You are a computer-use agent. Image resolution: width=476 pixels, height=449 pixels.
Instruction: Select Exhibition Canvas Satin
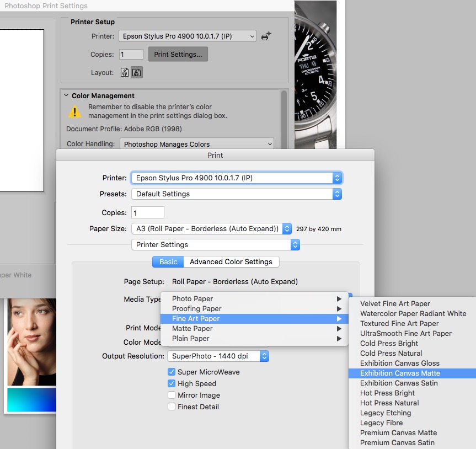pos(412,383)
